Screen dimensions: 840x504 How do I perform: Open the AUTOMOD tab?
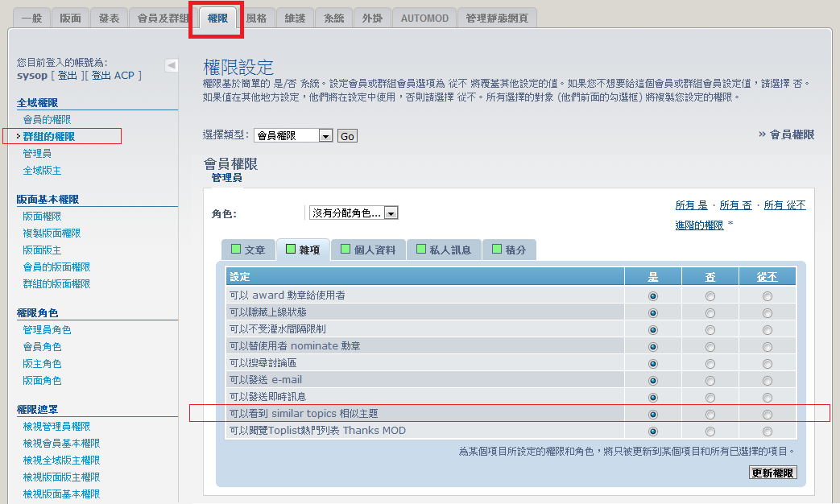pos(426,18)
